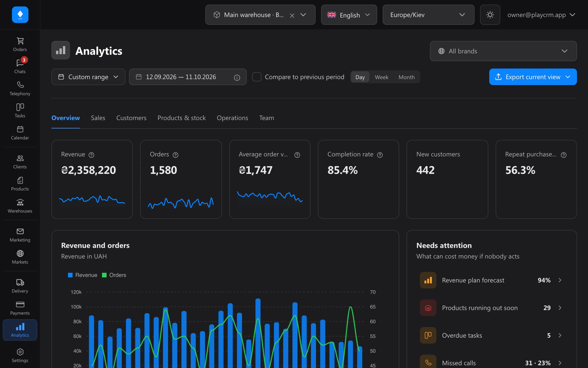Click Export current view button

533,77
